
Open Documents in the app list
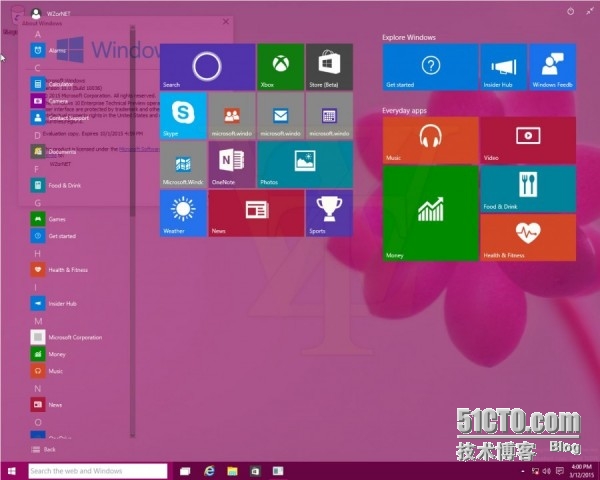(x=54, y=152)
